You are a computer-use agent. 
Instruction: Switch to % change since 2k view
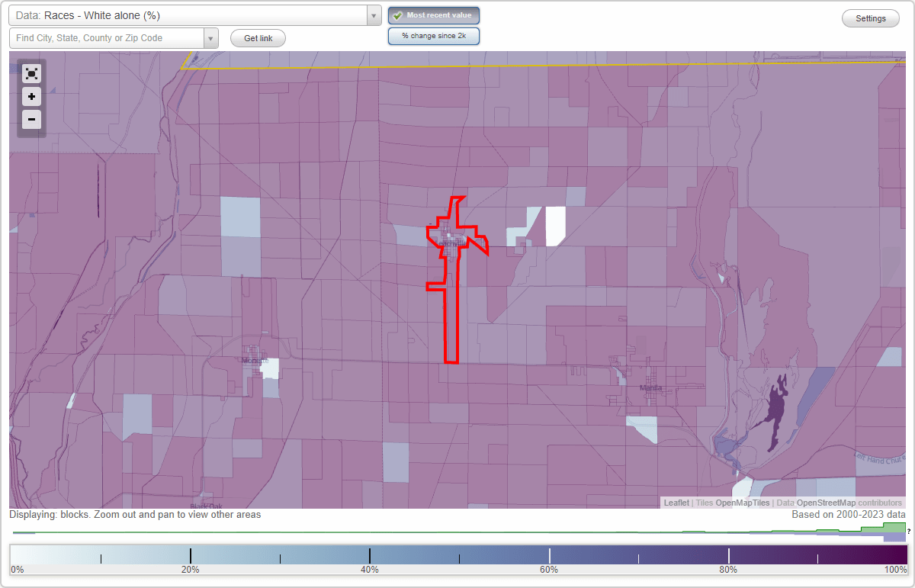(433, 35)
